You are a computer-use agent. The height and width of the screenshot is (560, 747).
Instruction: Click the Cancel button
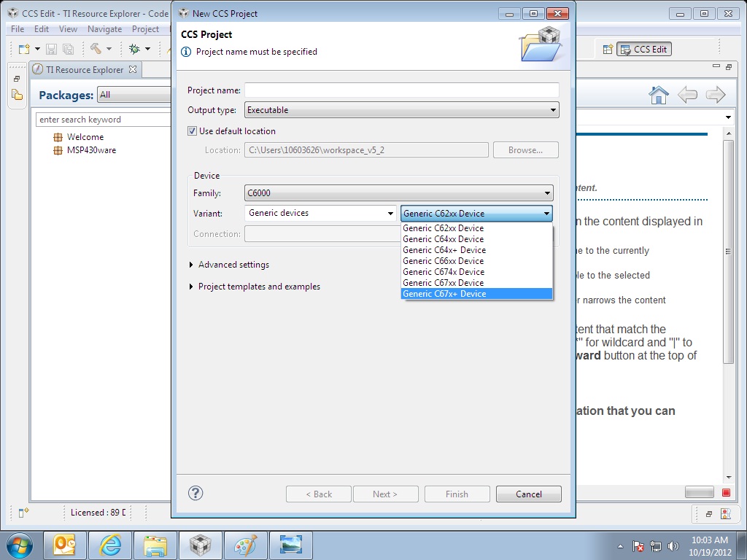529,494
